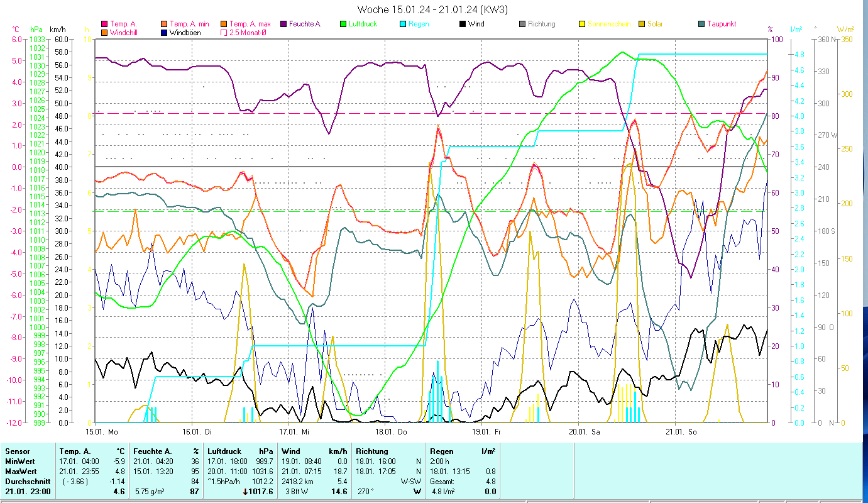
Task: Click the blue Windböen legend swatch
Action: click(x=163, y=32)
